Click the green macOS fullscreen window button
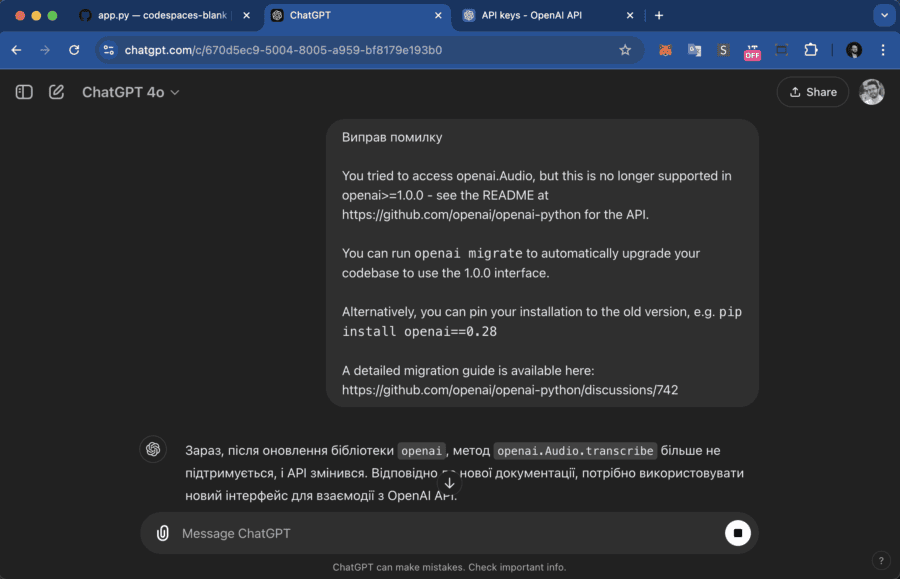The height and width of the screenshot is (579, 900). pos(52,15)
